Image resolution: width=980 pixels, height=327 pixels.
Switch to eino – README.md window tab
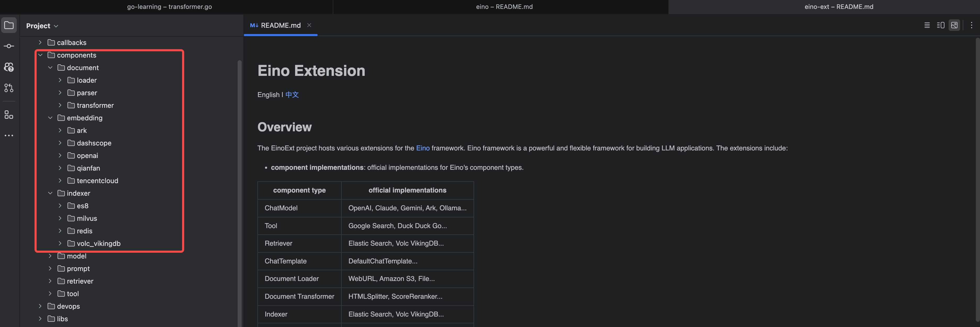pos(504,7)
